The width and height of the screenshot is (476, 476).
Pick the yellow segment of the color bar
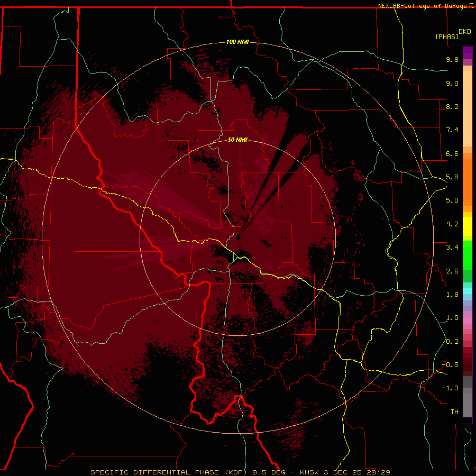click(x=467, y=226)
